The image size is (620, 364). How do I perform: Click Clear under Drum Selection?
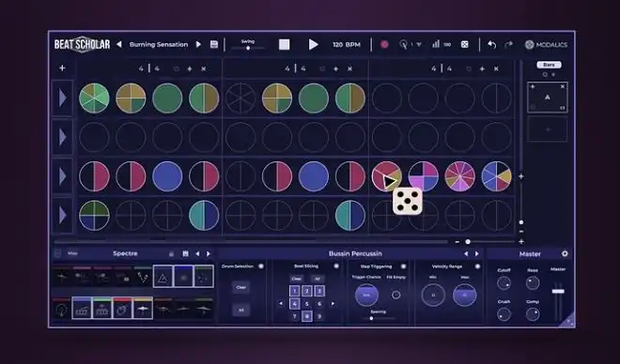point(240,287)
